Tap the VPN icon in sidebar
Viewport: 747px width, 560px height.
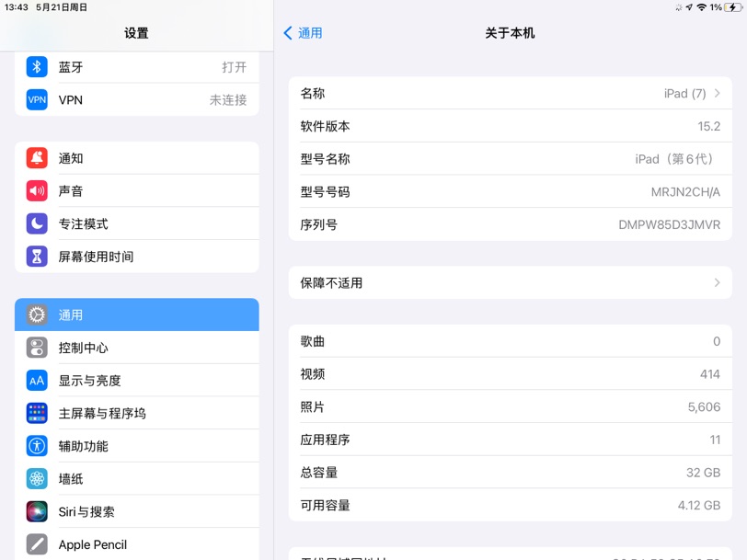tap(37, 99)
